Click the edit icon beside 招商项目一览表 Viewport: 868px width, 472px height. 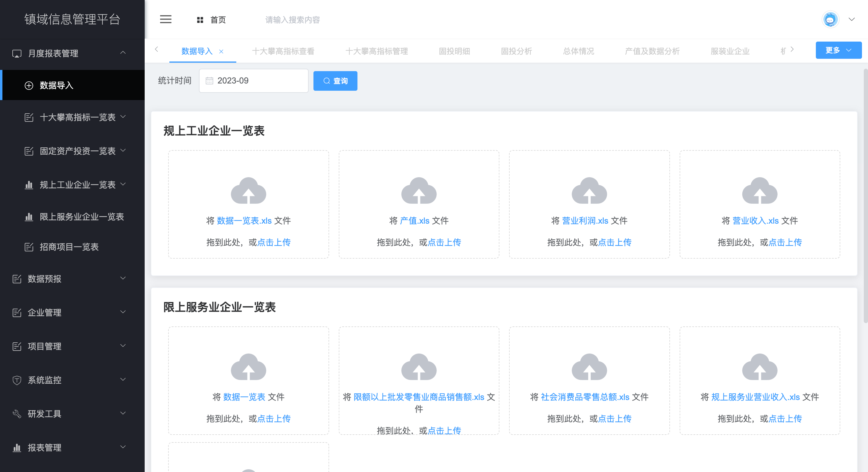tap(29, 247)
